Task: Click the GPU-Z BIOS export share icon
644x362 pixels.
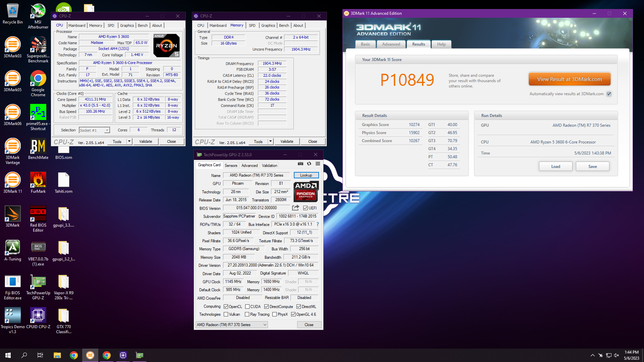Action: point(296,208)
